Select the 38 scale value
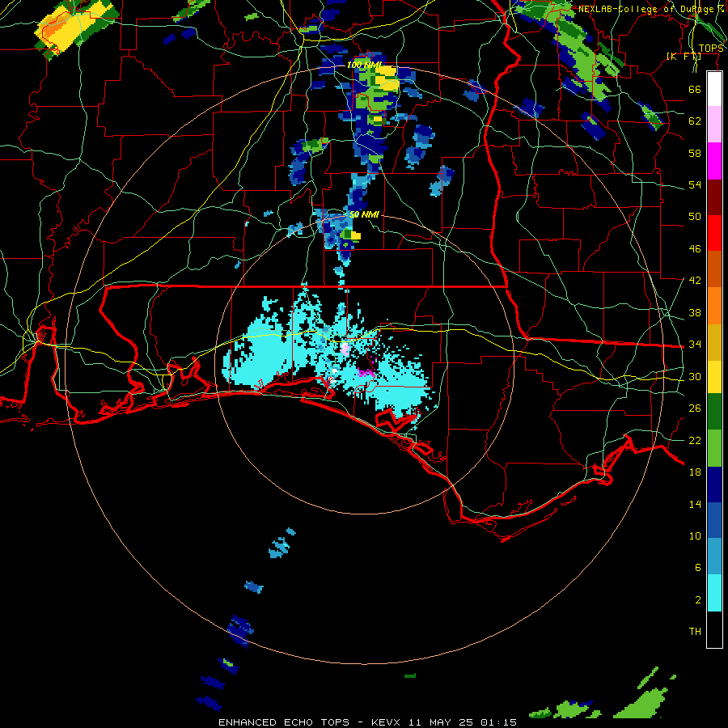Viewport: 728px width, 728px height. click(x=695, y=312)
